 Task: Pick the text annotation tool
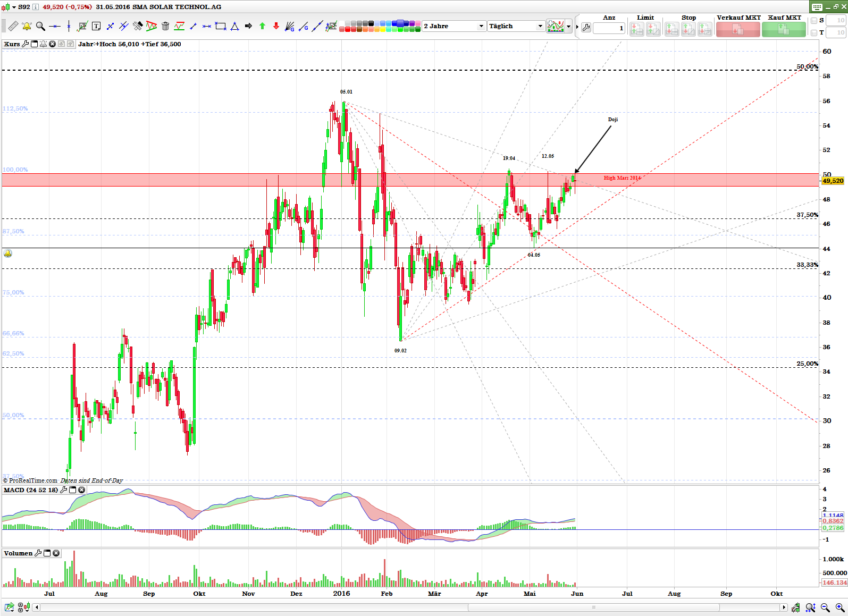(x=96, y=26)
